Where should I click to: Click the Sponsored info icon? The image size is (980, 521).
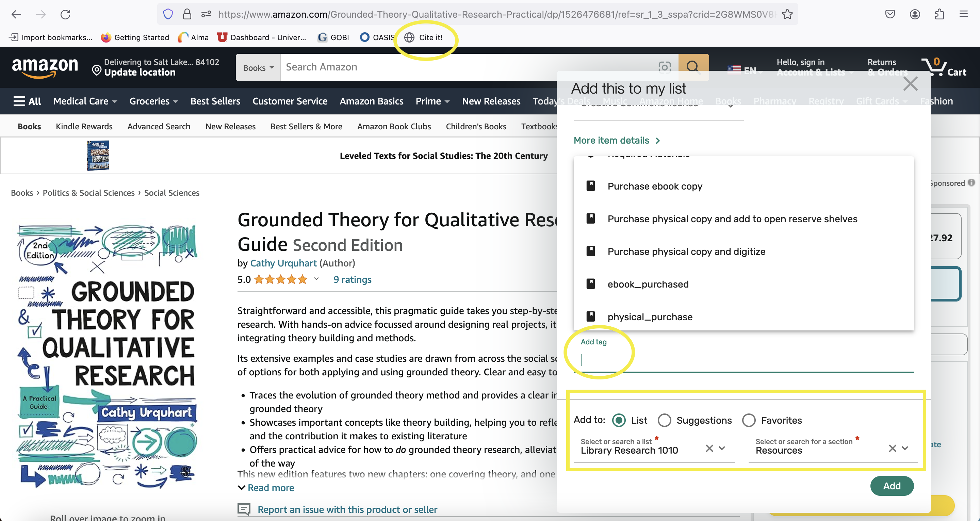pos(971,183)
